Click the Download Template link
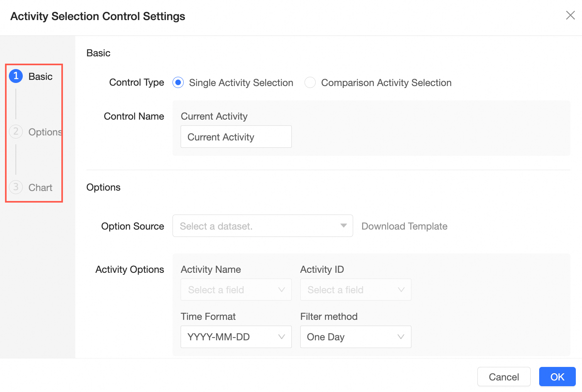582x392 pixels. click(x=404, y=226)
